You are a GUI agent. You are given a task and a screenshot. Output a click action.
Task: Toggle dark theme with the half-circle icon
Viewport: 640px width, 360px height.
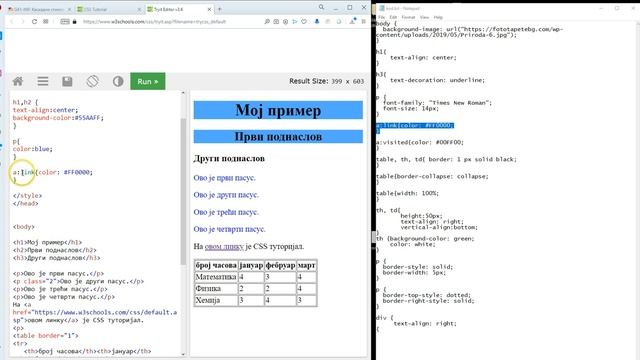tap(118, 81)
